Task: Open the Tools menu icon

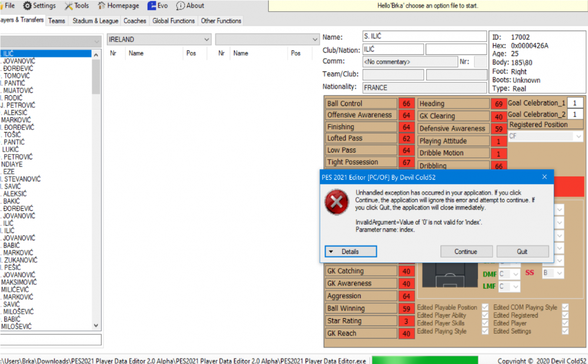Action: [69, 6]
